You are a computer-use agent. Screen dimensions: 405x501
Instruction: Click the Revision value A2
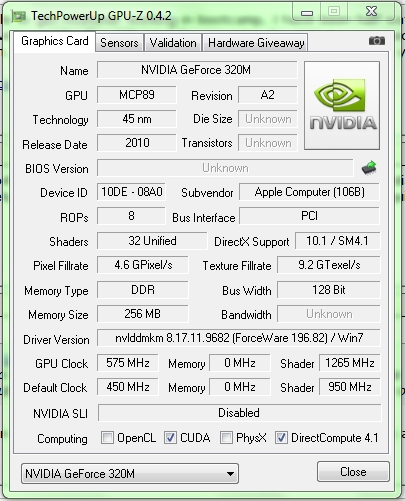[268, 95]
